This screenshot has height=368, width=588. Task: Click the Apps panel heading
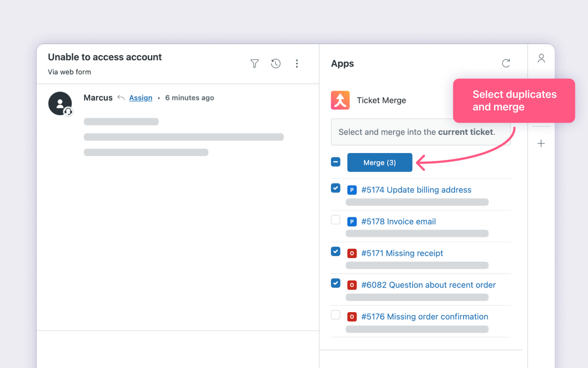(x=343, y=64)
